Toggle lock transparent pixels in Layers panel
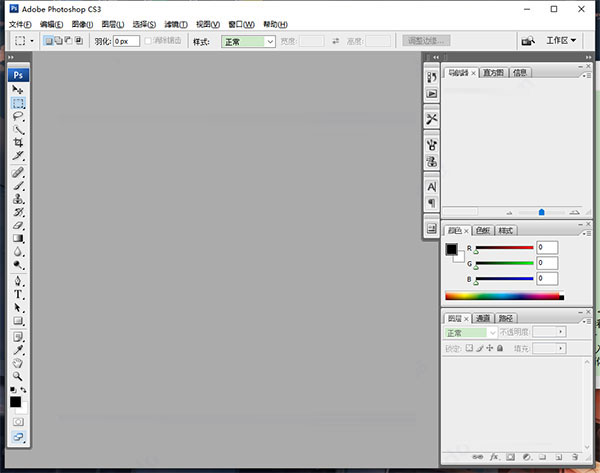600x473 pixels. pyautogui.click(x=469, y=348)
